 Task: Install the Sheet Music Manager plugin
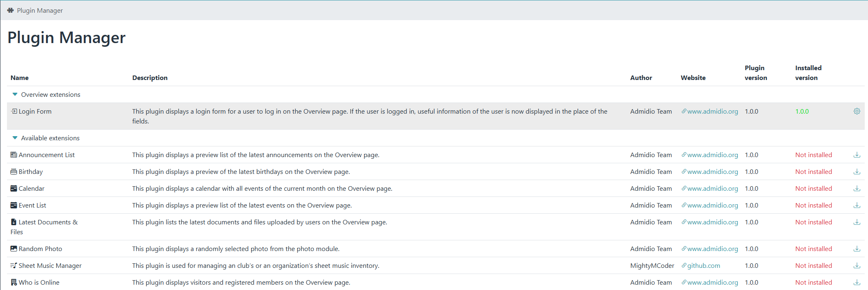click(x=857, y=266)
